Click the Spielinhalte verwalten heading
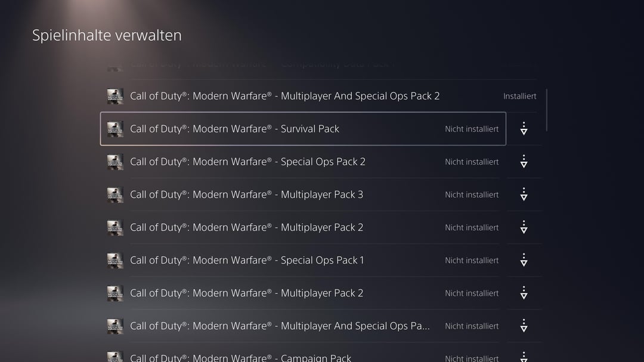This screenshot has height=362, width=644. [107, 35]
